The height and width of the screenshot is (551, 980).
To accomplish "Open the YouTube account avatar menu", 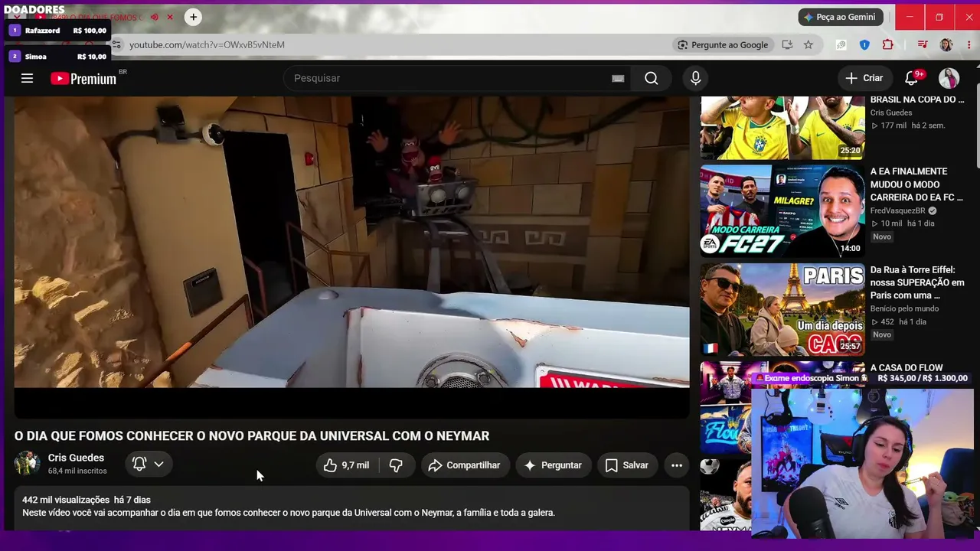I will [x=949, y=78].
